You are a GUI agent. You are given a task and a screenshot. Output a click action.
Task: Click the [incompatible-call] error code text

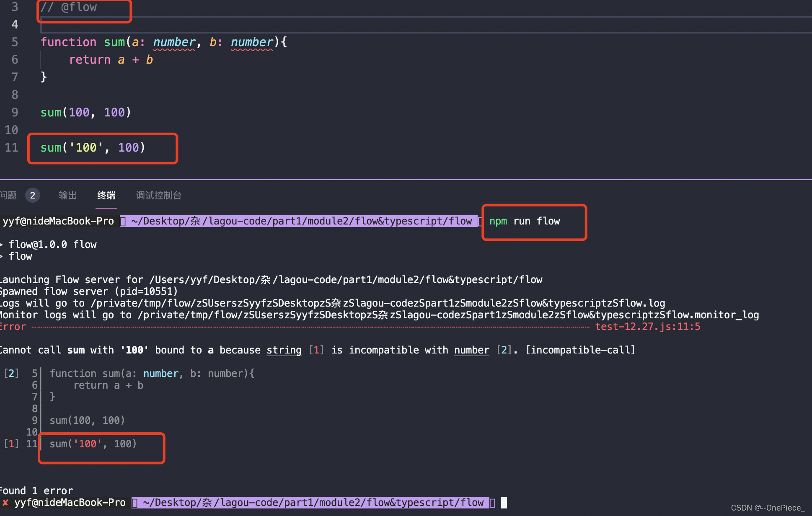(580, 350)
